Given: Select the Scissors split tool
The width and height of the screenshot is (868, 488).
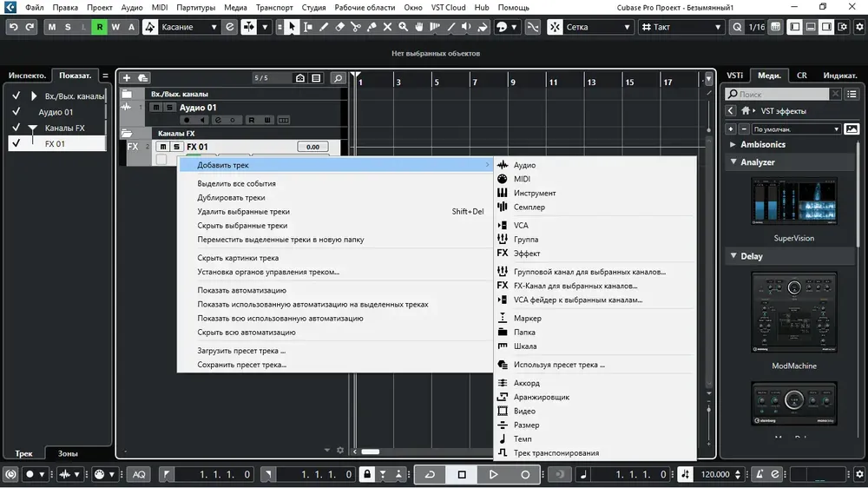Looking at the screenshot, I should (355, 27).
